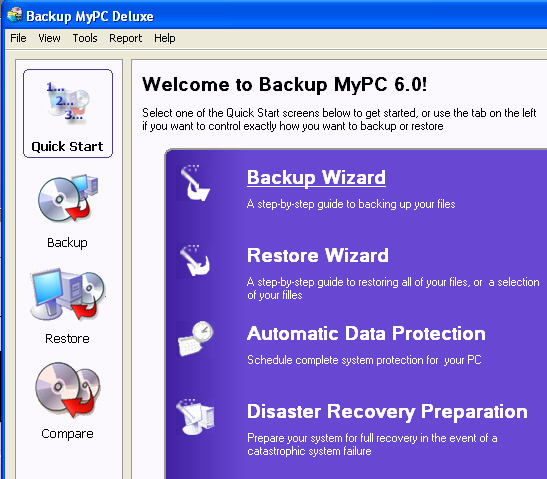Image resolution: width=547 pixels, height=479 pixels.
Task: Open Automatic Data Protection link
Action: (x=366, y=333)
